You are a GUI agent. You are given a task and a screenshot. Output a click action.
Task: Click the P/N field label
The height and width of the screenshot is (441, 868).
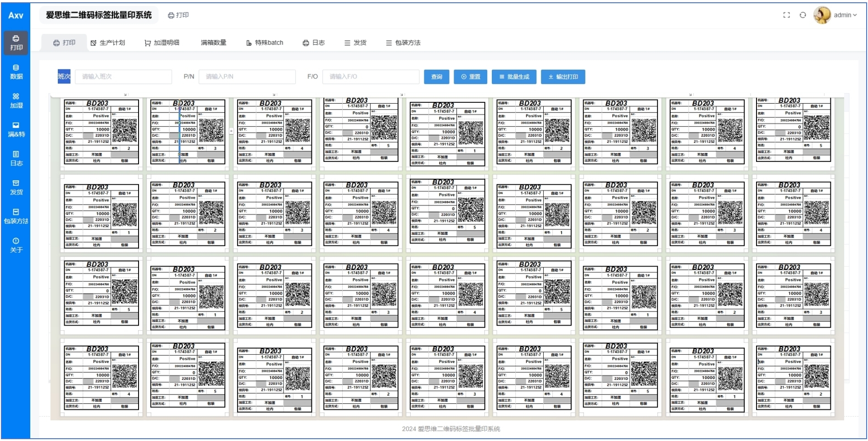(x=189, y=77)
